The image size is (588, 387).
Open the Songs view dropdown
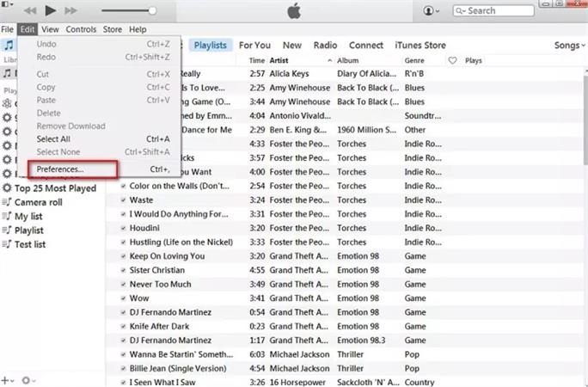tap(569, 46)
